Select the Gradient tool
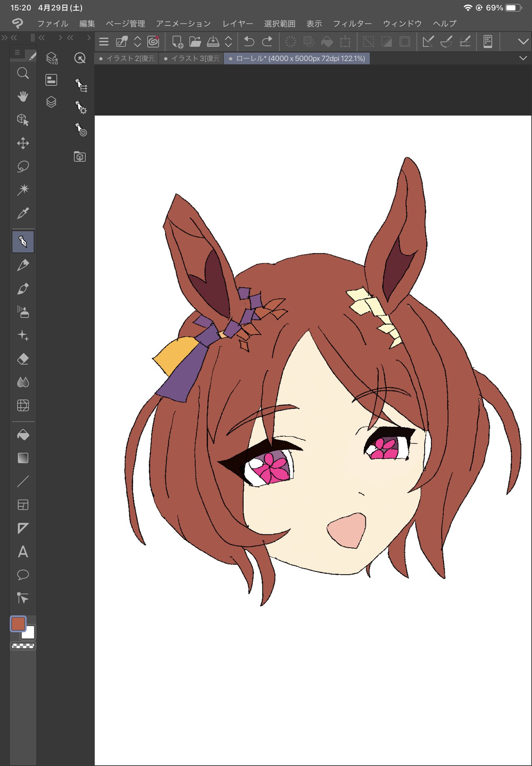Viewport: 532px width, 766px height. (x=23, y=458)
